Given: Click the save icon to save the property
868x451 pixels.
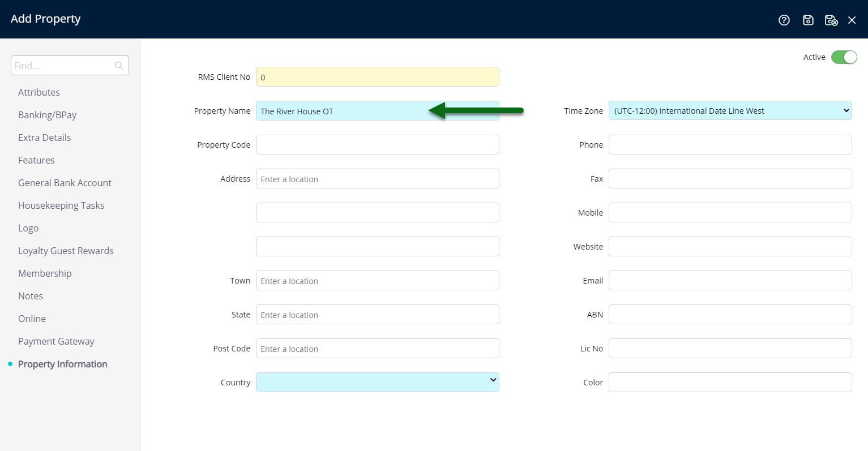Looking at the screenshot, I should [808, 19].
